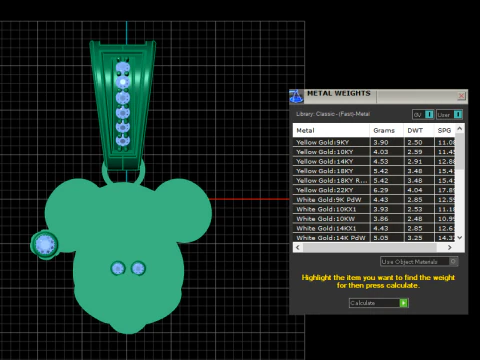Viewport: 480px width, 360px height.
Task: Click the Library: Classic-(Fast)-Metal label
Action: [x=333, y=114]
